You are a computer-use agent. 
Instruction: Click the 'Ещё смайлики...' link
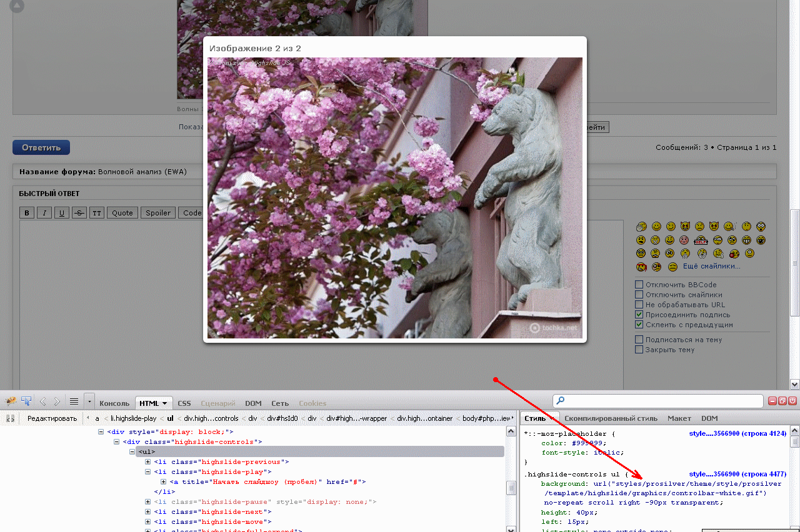pyautogui.click(x=711, y=266)
